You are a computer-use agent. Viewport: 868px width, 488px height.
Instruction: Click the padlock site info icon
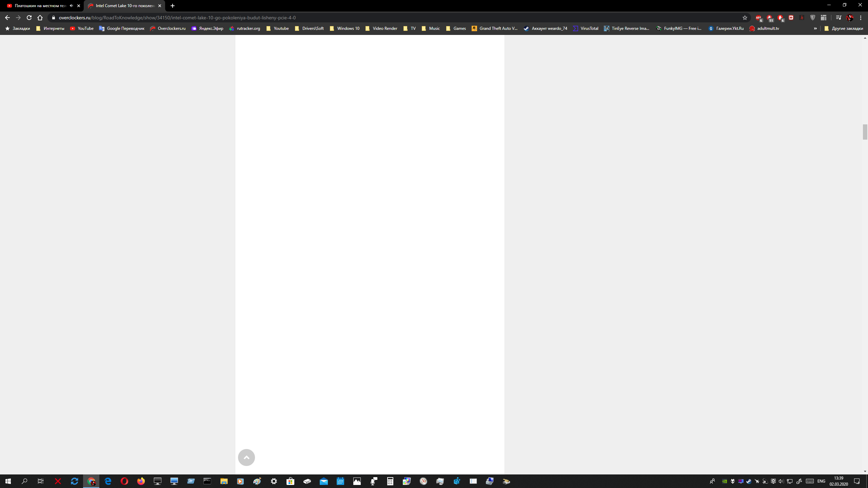pos(53,18)
